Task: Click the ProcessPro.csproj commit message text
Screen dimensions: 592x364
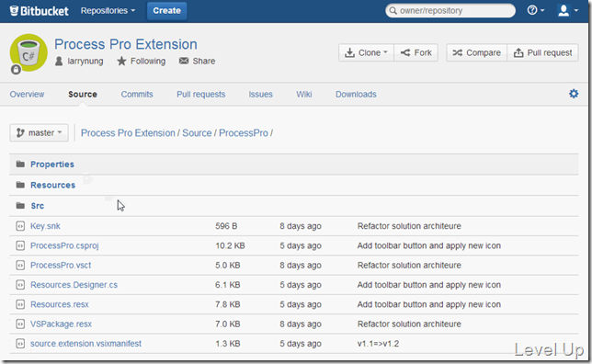Action: [429, 245]
